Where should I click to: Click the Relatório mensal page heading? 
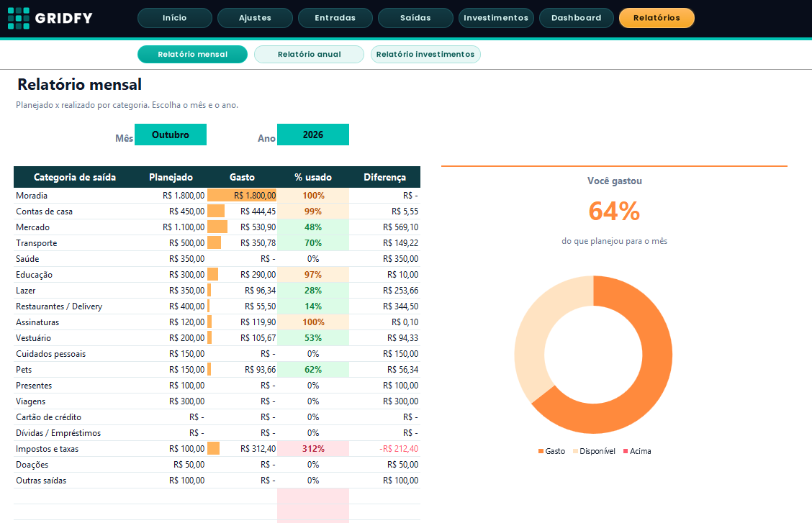80,84
